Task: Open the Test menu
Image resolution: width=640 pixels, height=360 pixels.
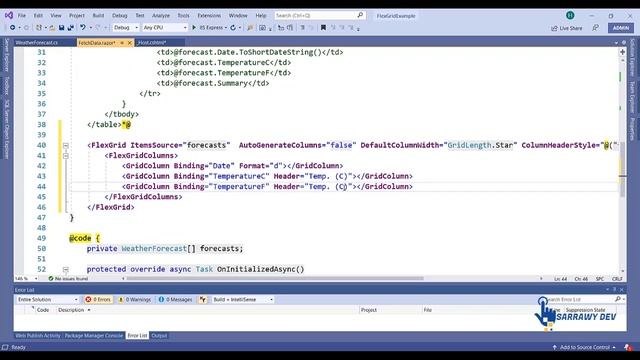Action: pyautogui.click(x=140, y=16)
